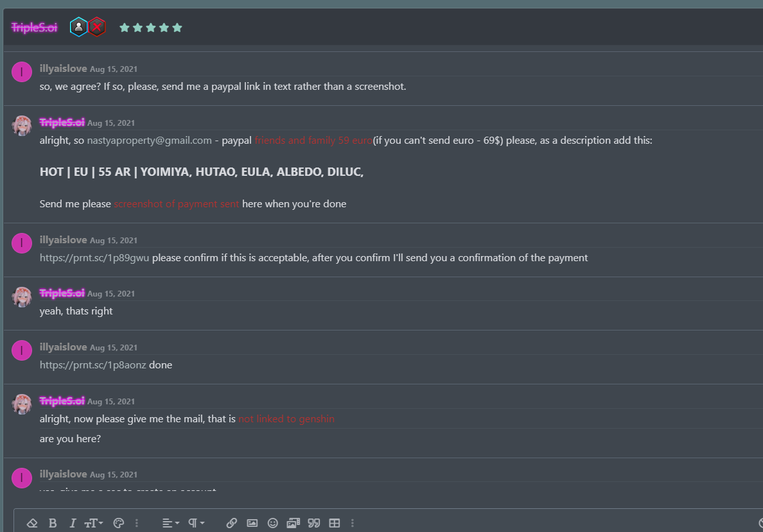This screenshot has height=532, width=763.
Task: Click the insert table icon
Action: [x=335, y=523]
